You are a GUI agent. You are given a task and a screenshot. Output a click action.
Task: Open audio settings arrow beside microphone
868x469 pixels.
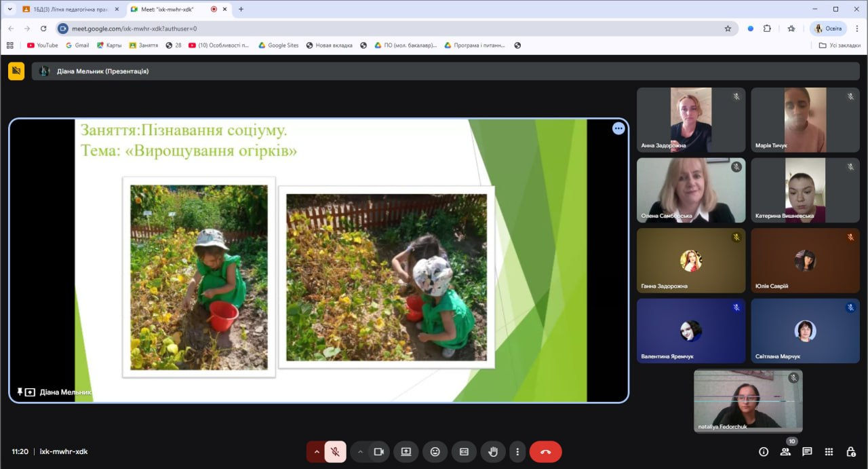(x=316, y=451)
